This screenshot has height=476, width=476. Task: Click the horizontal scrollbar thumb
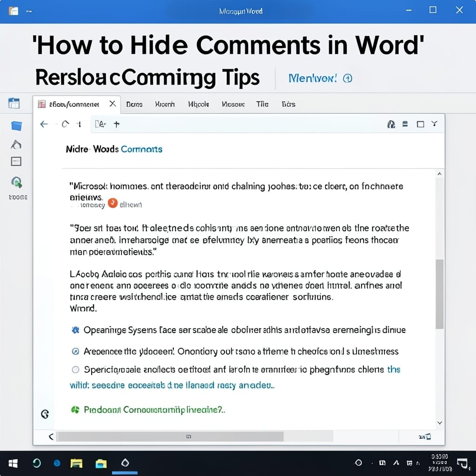pyautogui.click(x=170, y=436)
